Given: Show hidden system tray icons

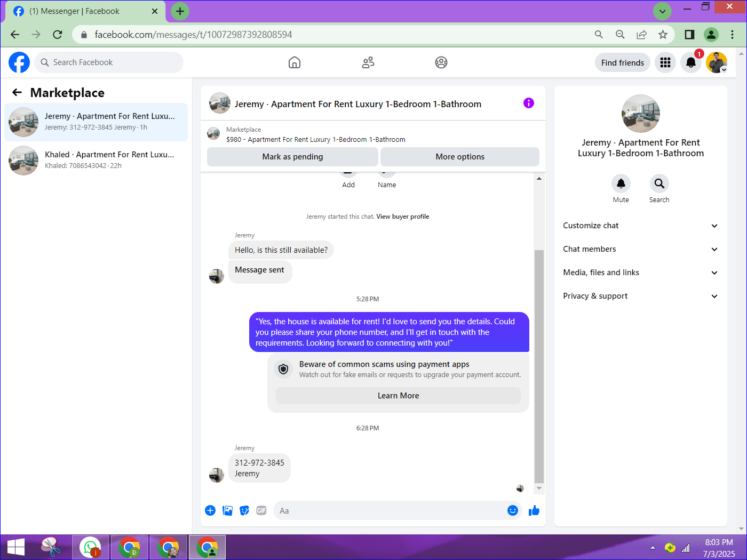Looking at the screenshot, I should tap(653, 548).
